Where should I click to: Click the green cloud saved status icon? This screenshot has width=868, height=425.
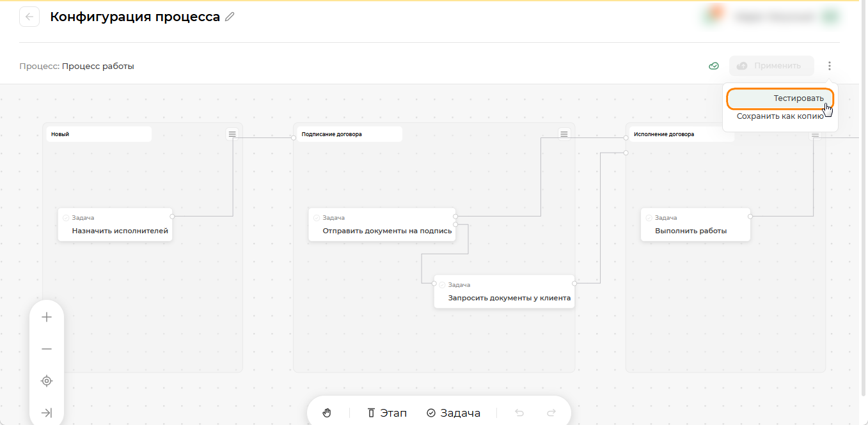tap(714, 66)
